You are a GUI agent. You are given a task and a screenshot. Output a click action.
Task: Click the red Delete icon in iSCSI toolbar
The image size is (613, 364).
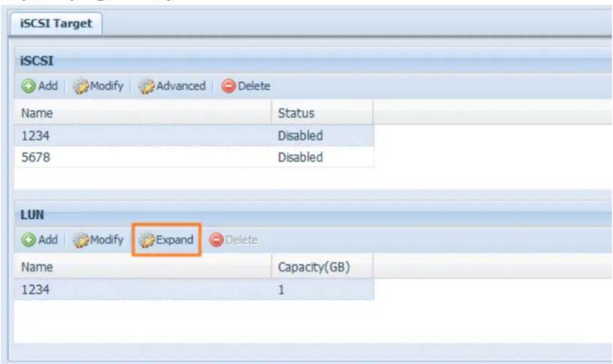(x=228, y=86)
